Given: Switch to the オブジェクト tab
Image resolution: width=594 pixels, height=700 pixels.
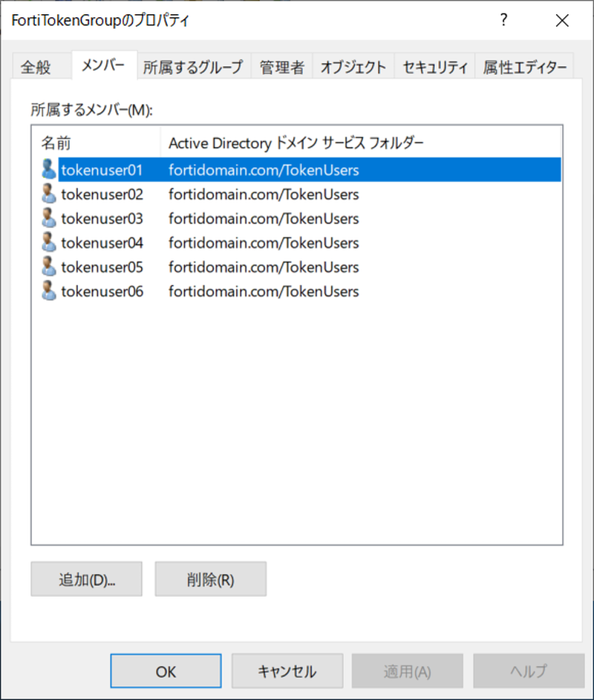Looking at the screenshot, I should point(353,65).
